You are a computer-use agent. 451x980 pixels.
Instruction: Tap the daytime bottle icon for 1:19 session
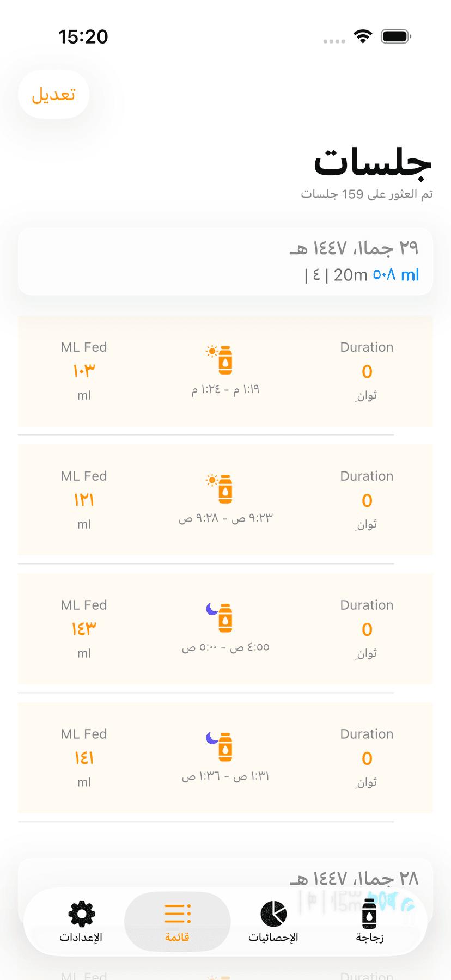pyautogui.click(x=221, y=359)
